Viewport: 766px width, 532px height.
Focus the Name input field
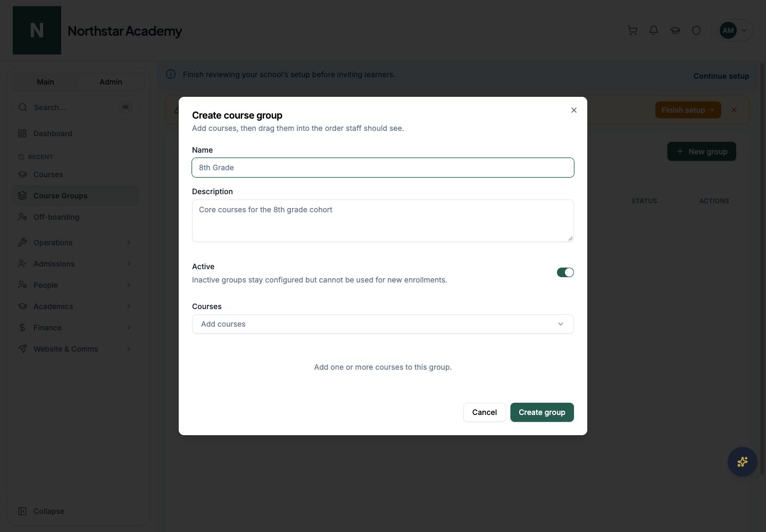pyautogui.click(x=383, y=168)
